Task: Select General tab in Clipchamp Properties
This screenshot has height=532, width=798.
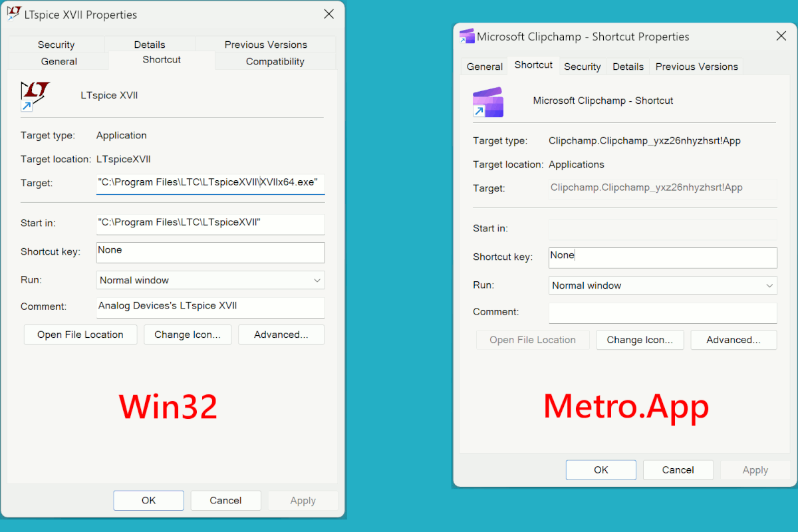Action: tap(485, 66)
